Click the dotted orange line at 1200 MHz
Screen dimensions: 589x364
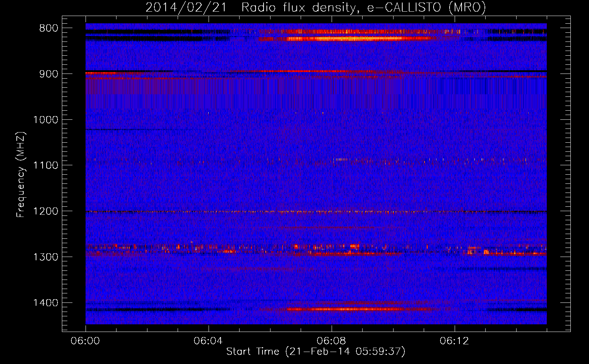[316, 211]
